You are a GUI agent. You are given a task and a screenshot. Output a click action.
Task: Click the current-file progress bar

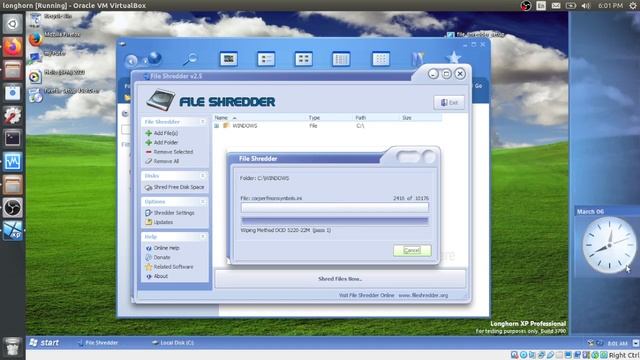point(334,207)
